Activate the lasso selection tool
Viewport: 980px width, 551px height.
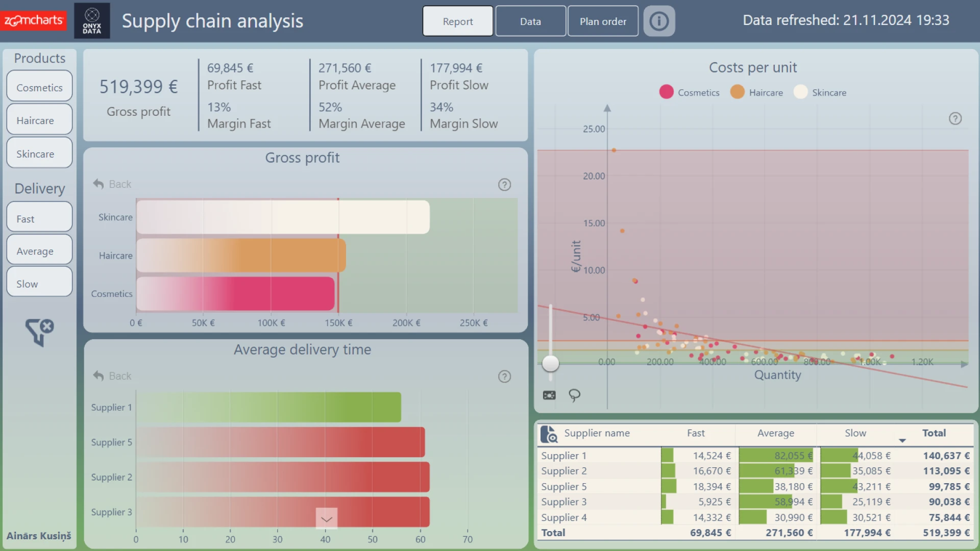pyautogui.click(x=575, y=395)
